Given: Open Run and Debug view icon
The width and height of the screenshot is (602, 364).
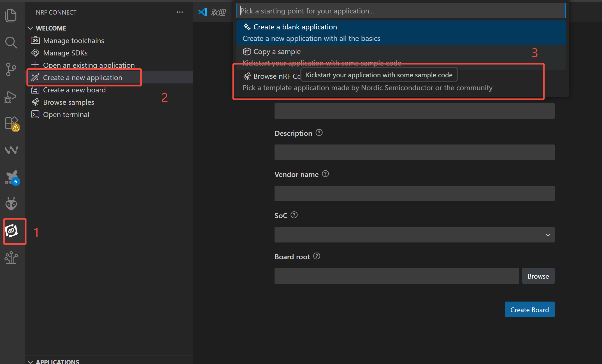Looking at the screenshot, I should [x=11, y=97].
